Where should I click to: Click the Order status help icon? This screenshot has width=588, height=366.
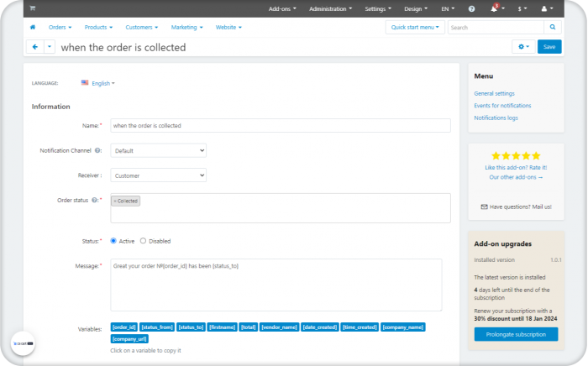point(94,200)
